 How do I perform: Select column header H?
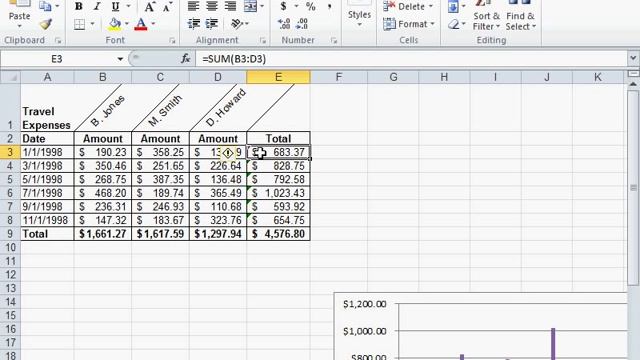pyautogui.click(x=444, y=77)
